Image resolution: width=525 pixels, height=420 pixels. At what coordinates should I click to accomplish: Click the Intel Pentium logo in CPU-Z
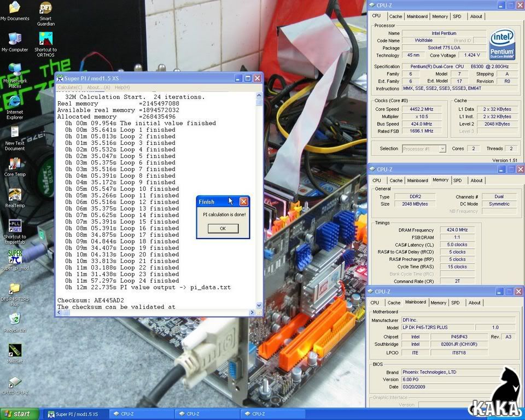point(501,44)
